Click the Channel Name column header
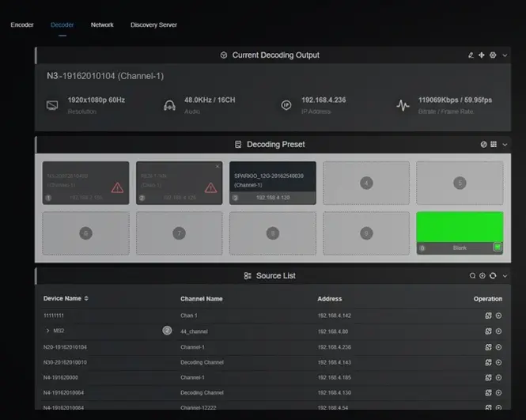This screenshot has width=526, height=420. 201,299
